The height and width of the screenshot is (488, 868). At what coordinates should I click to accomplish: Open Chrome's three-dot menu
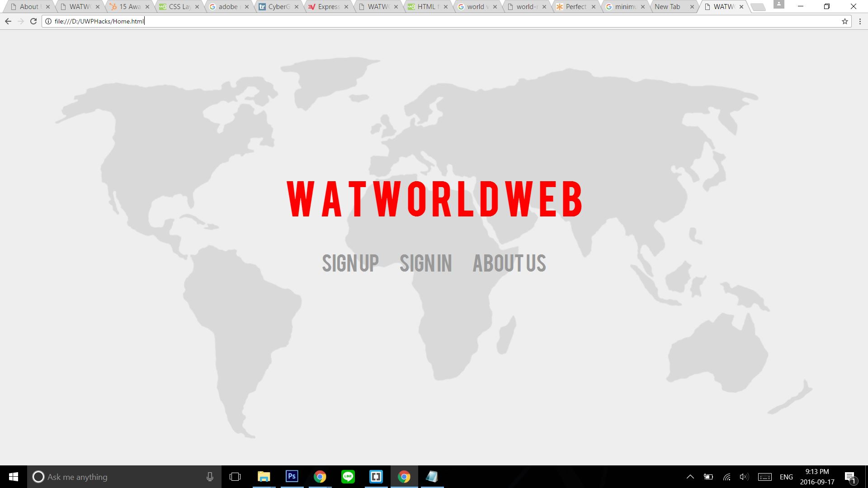pyautogui.click(x=860, y=21)
